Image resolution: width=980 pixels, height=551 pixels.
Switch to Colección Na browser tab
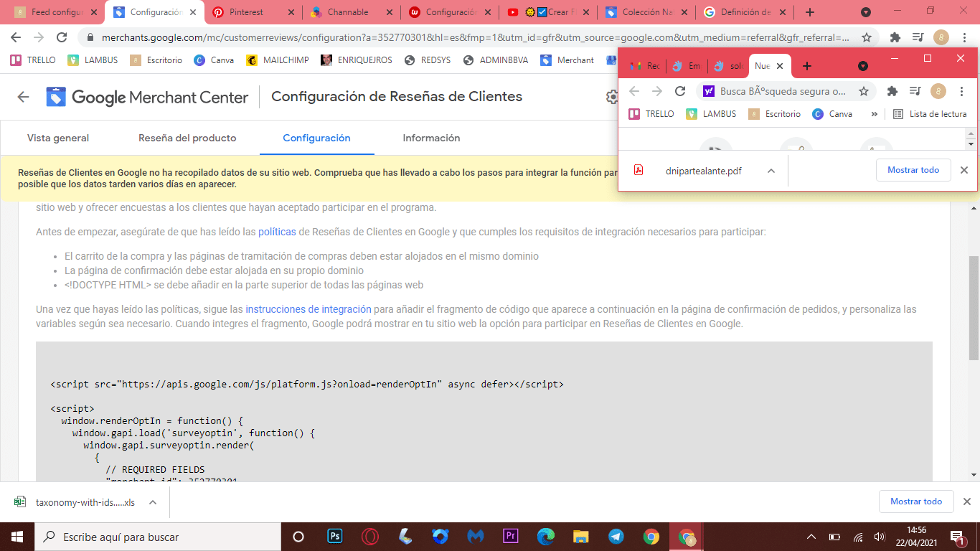click(646, 12)
